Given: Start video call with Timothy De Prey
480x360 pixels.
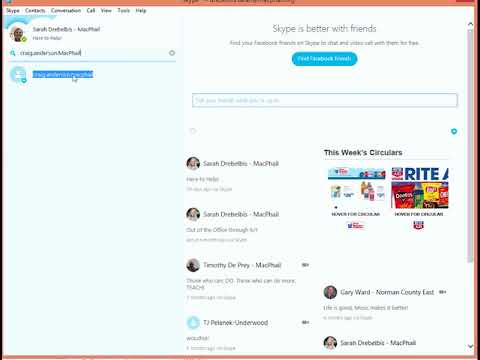Looking at the screenshot, I should tap(305, 265).
